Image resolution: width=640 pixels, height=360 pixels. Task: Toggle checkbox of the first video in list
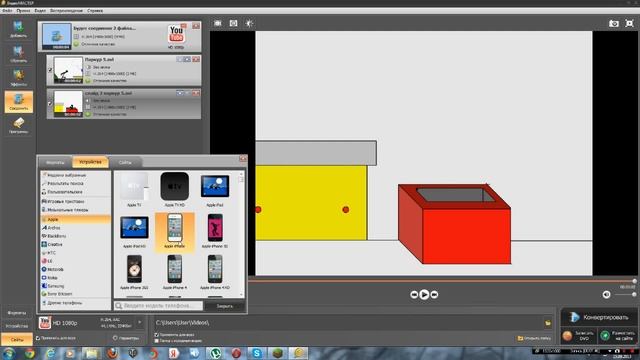tap(50, 70)
